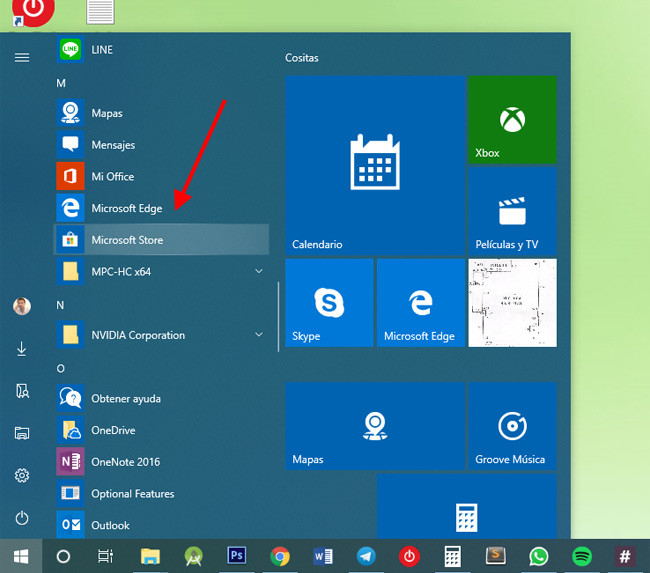Viewport: 650px width, 573px height.
Task: Open Photoshop from the taskbar
Action: pos(237,556)
